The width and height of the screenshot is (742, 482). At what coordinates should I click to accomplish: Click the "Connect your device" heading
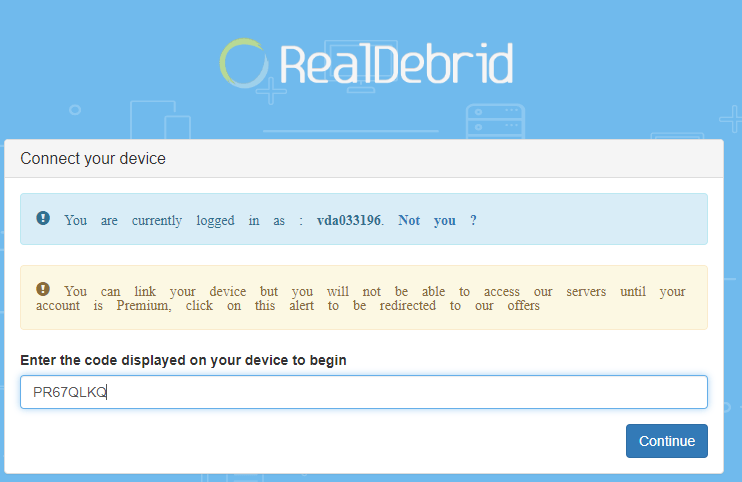(x=93, y=158)
